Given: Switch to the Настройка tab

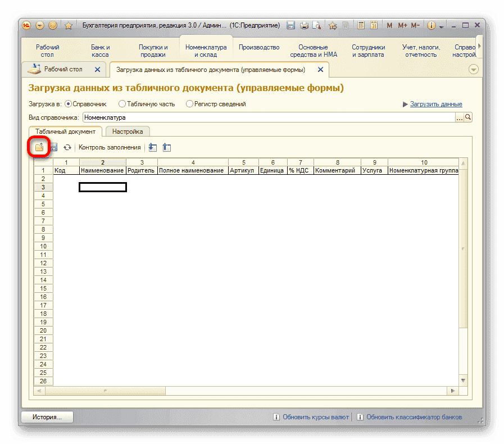Looking at the screenshot, I should coord(128,131).
